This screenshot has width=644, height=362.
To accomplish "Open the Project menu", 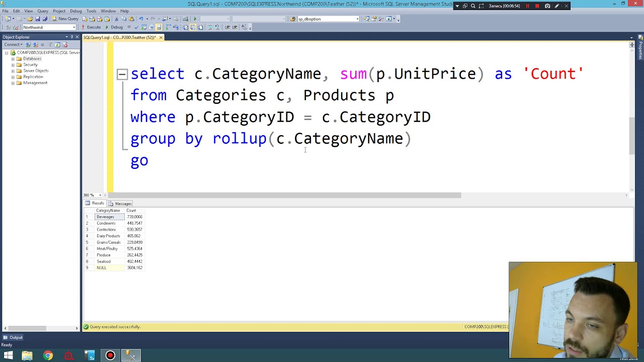I will (59, 11).
